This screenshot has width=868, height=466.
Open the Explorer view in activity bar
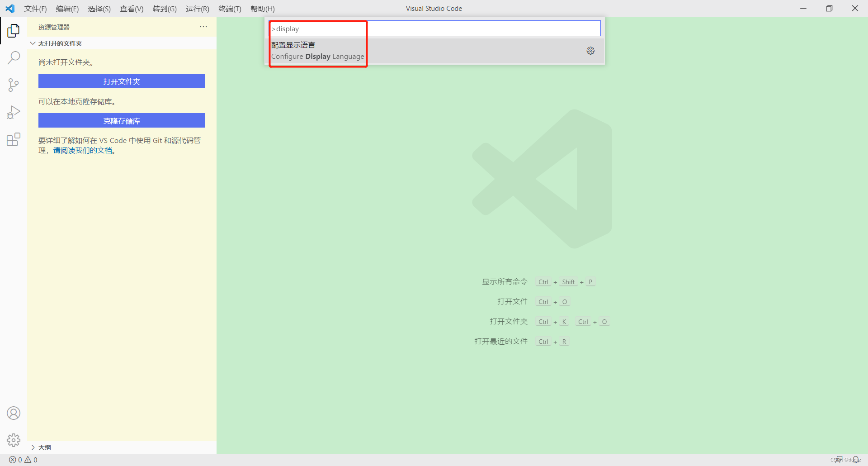point(14,31)
